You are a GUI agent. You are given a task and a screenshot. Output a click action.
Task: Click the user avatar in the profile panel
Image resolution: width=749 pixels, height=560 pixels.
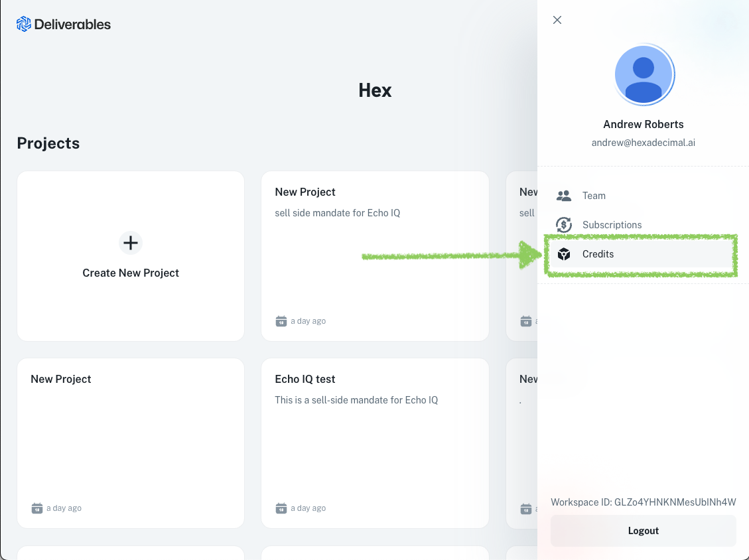pyautogui.click(x=644, y=75)
